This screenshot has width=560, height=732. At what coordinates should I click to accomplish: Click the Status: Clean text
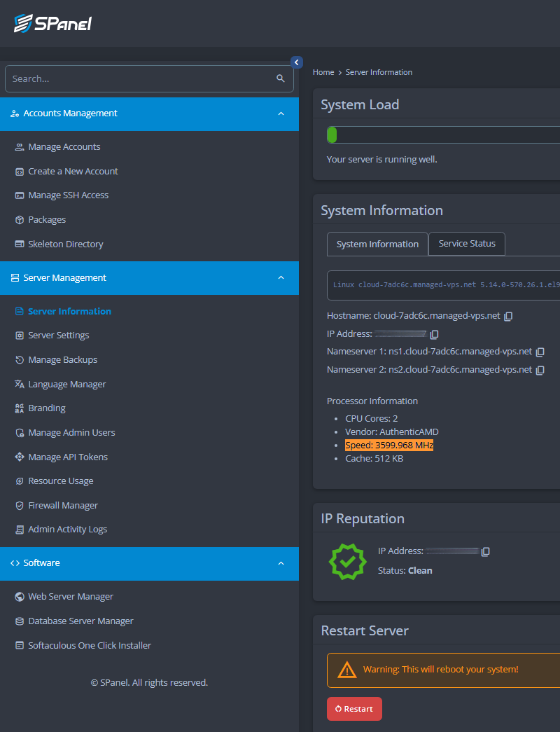405,571
